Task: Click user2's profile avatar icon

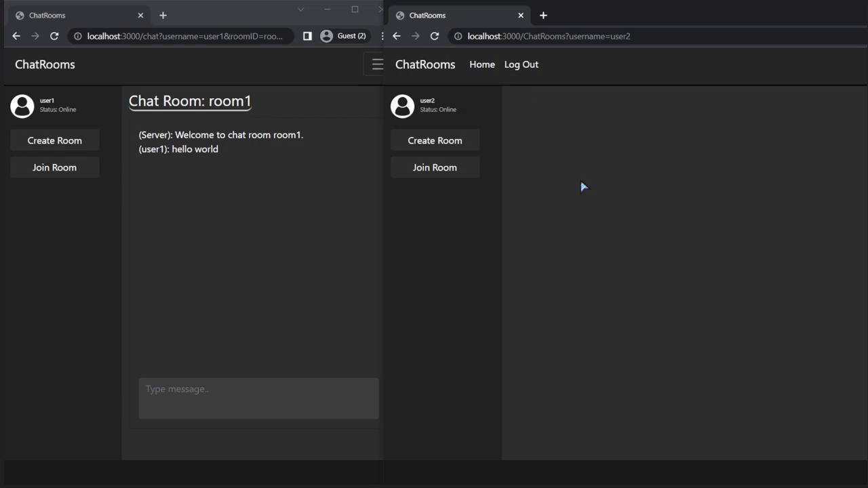Action: tap(402, 106)
